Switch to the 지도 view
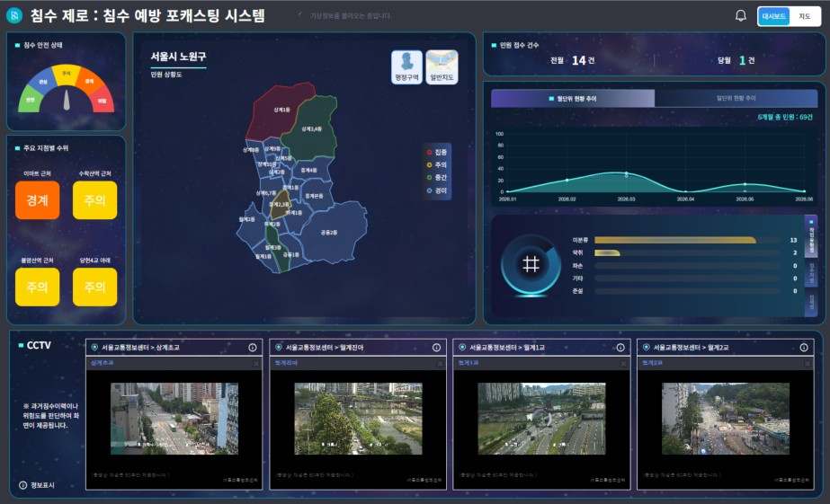The height and width of the screenshot is (504, 830). coord(805,16)
